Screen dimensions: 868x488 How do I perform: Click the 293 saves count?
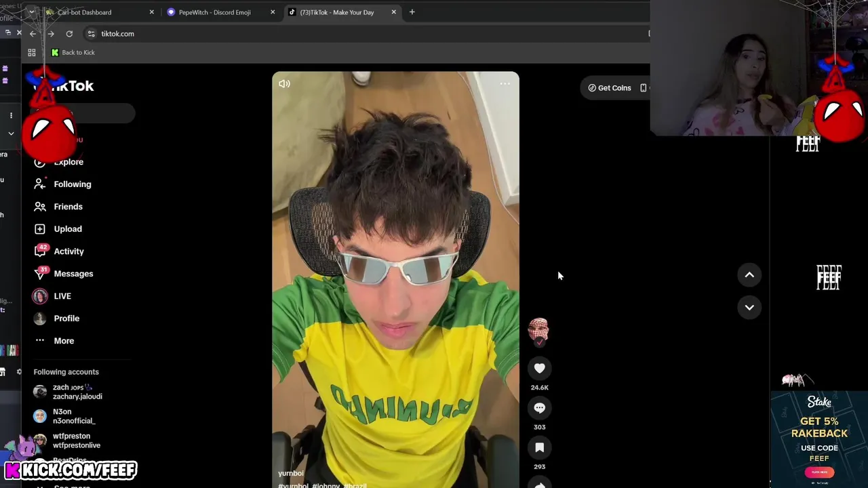point(540,467)
